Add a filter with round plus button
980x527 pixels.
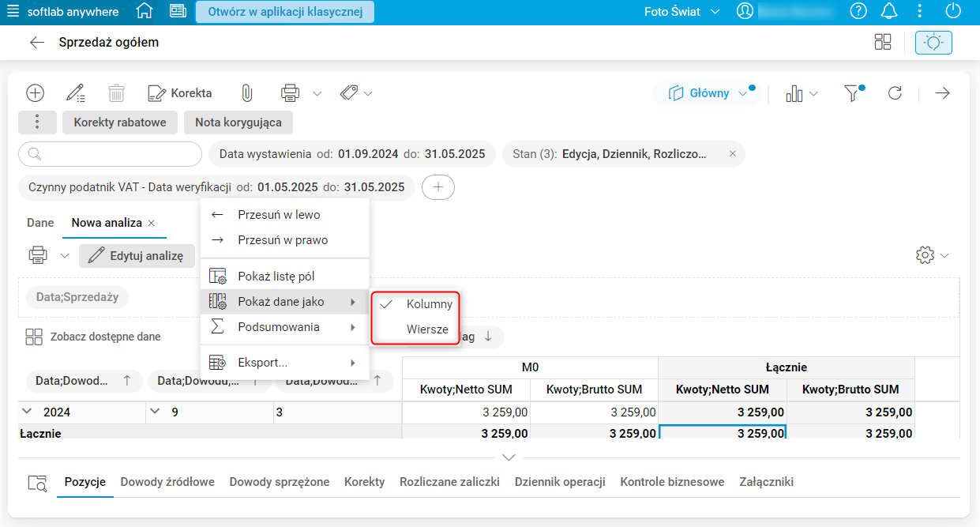point(438,187)
